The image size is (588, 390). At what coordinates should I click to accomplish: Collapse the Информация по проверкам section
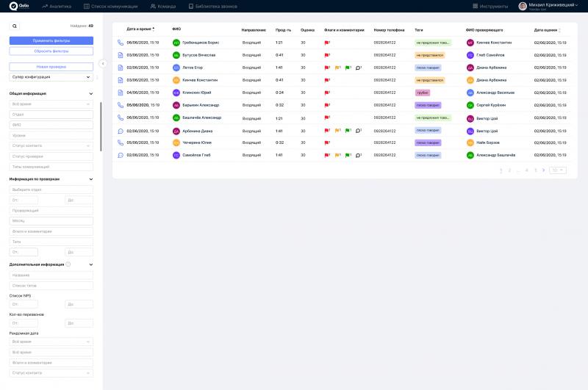click(x=90, y=178)
